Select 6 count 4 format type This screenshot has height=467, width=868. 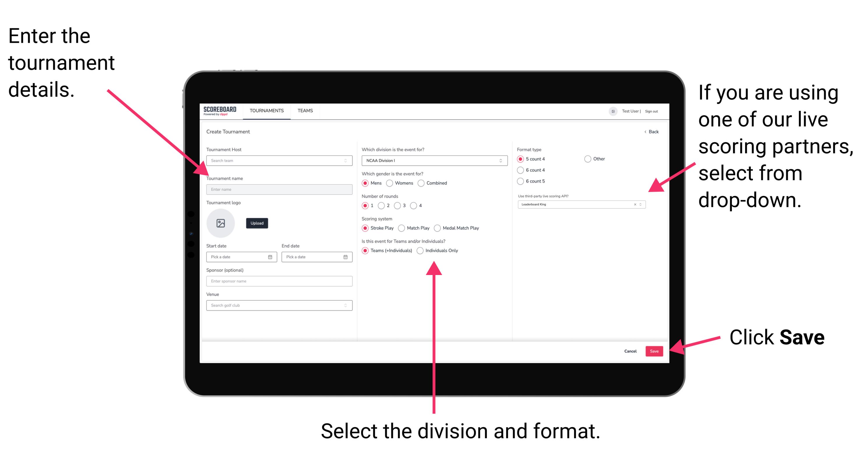(521, 171)
